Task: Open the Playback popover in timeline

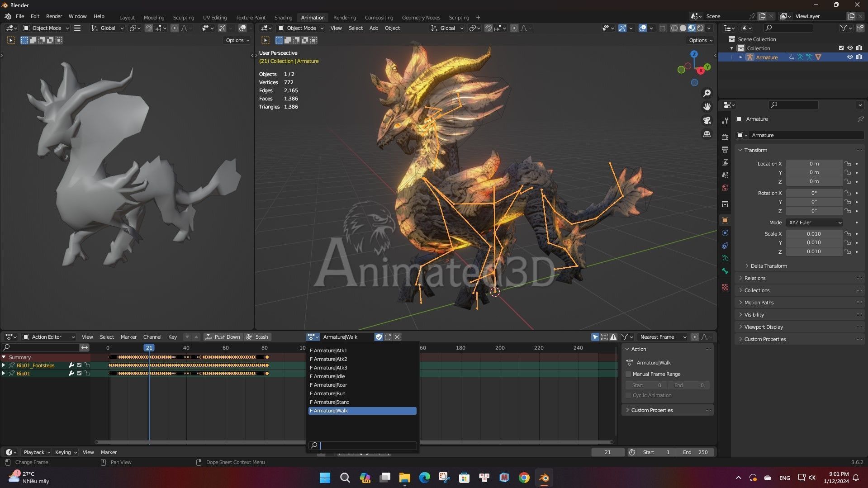Action: (36, 452)
